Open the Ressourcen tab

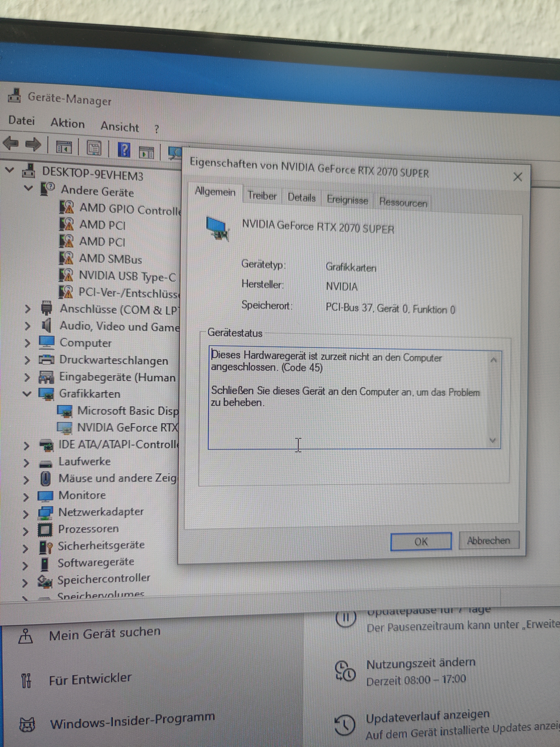pyautogui.click(x=403, y=203)
